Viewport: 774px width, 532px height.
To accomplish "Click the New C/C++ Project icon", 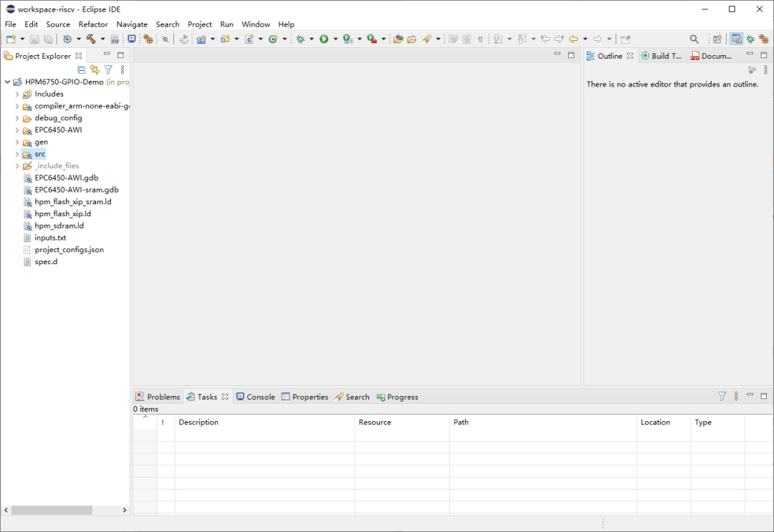I will (201, 39).
